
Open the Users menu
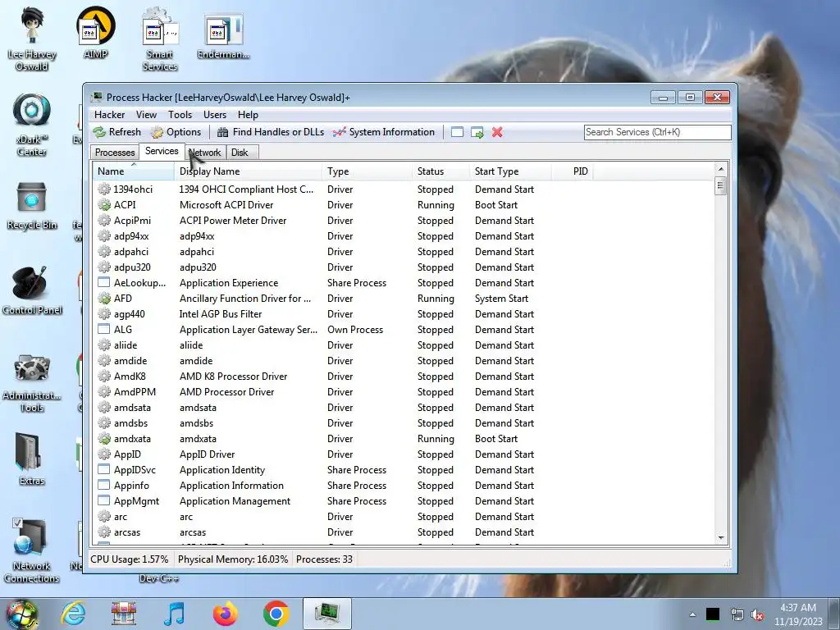click(x=215, y=115)
